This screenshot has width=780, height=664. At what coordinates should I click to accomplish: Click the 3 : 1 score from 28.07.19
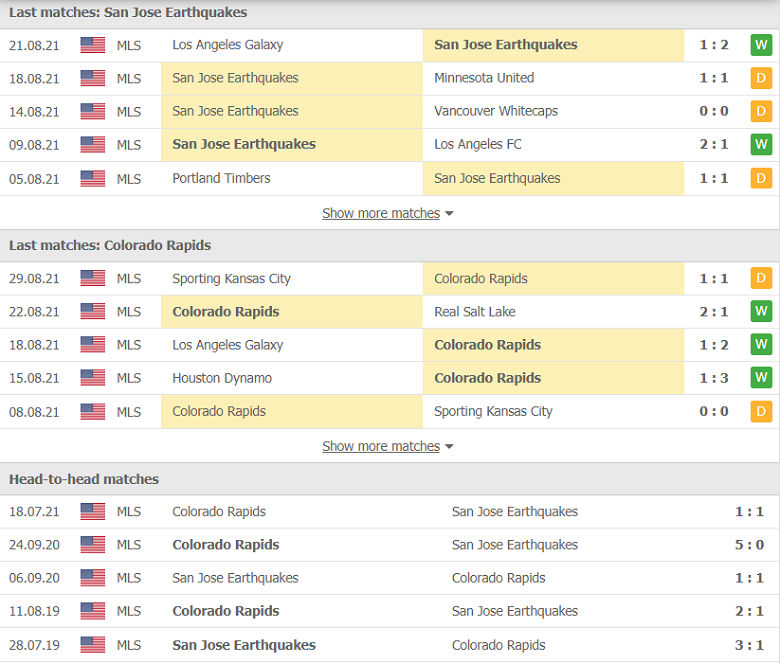point(749,646)
